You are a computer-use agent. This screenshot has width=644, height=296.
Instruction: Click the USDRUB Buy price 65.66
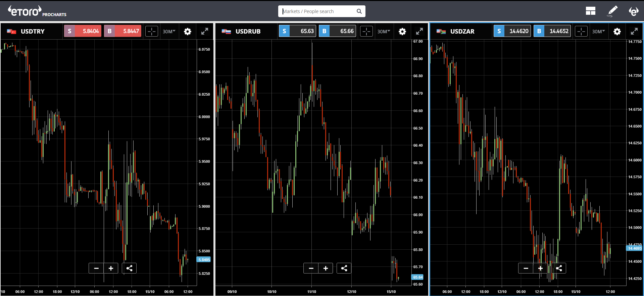[x=337, y=31]
